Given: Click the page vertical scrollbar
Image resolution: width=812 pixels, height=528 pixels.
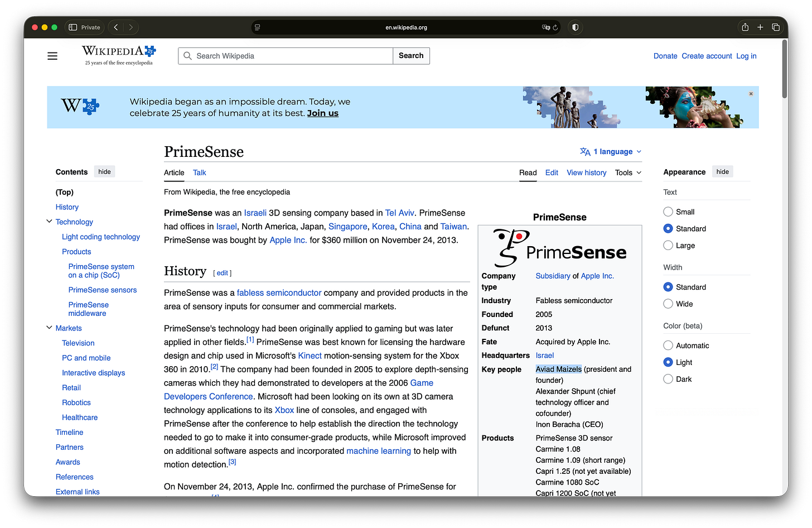Looking at the screenshot, I should pos(785,69).
